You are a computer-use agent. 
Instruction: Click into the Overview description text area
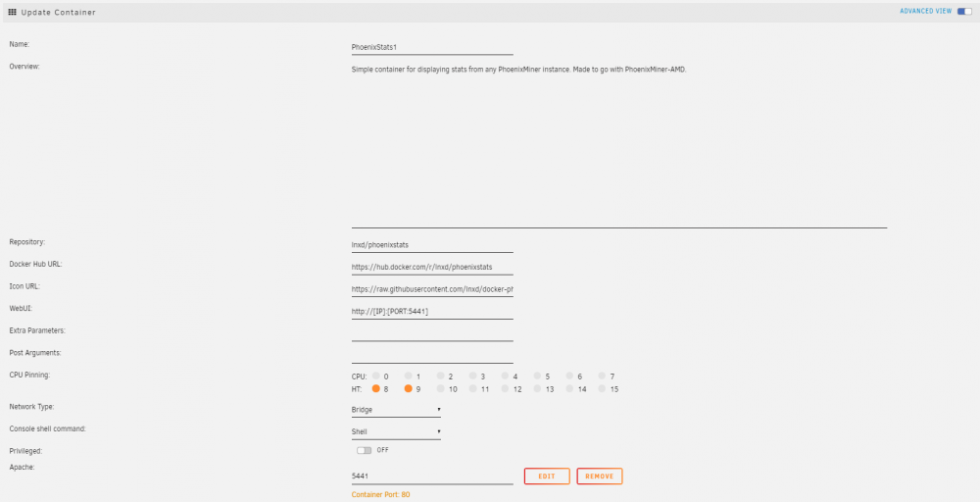click(x=618, y=146)
